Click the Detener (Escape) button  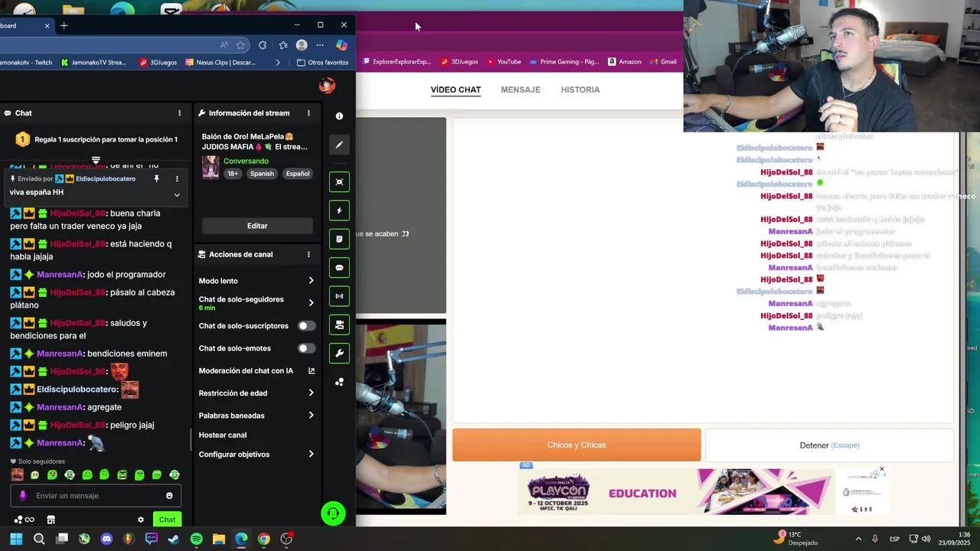pos(829,445)
